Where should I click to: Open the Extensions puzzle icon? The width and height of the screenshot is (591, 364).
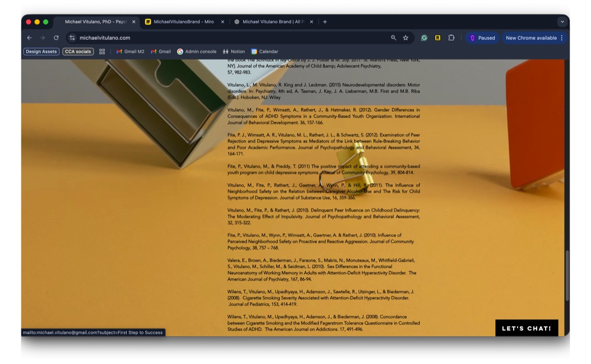[451, 38]
